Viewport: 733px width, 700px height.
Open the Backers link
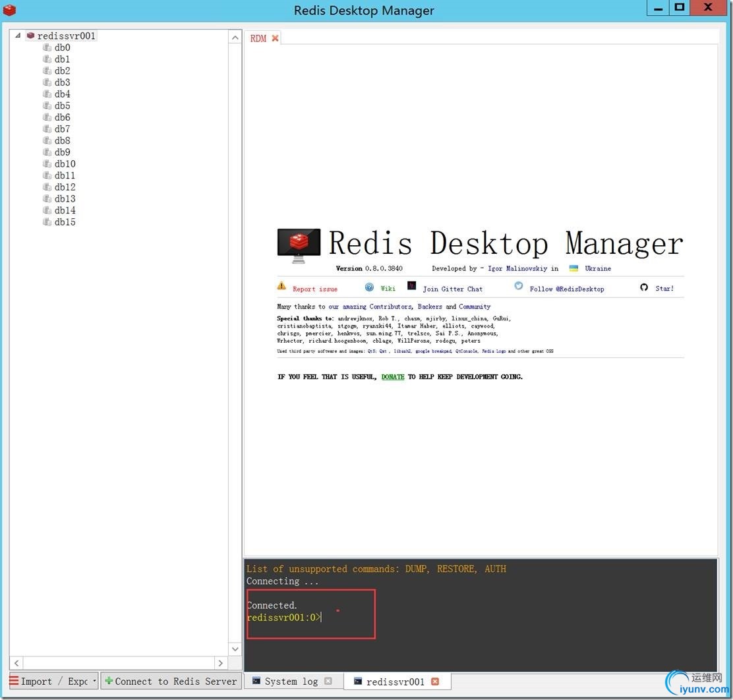point(430,306)
